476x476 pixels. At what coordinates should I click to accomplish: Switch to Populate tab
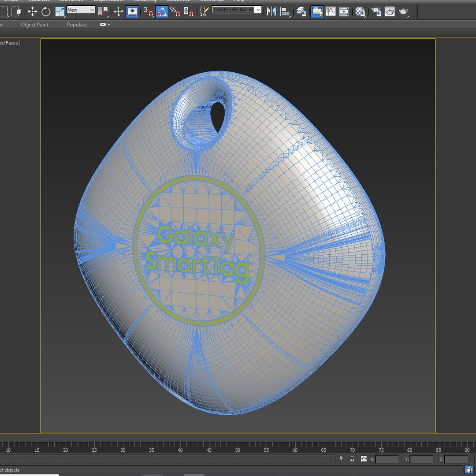pos(77,25)
